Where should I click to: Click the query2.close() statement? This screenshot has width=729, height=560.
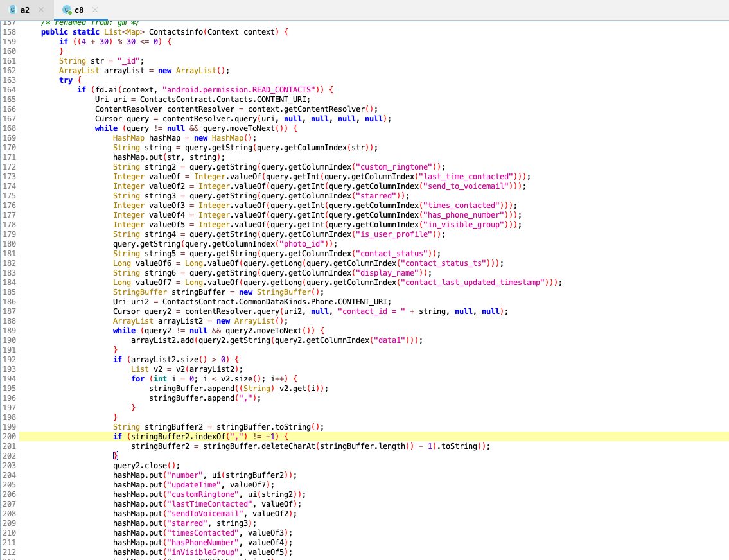click(x=146, y=466)
